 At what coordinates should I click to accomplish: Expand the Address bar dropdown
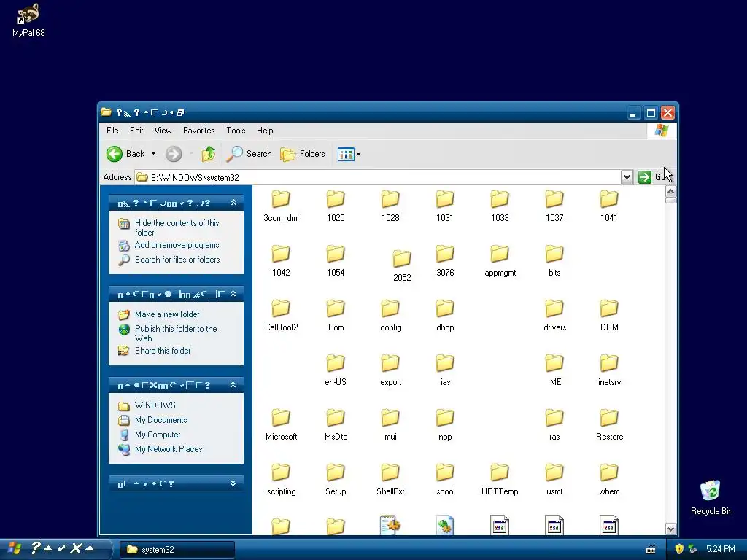[x=627, y=177]
